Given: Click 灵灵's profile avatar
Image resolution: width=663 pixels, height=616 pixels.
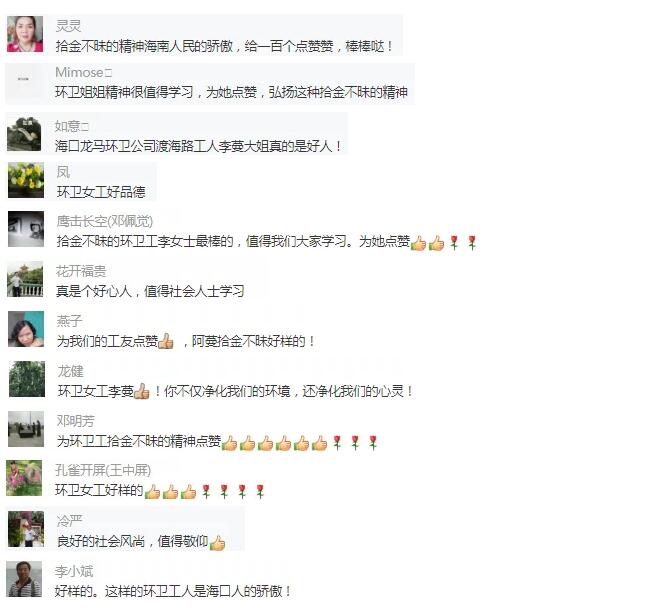Looking at the screenshot, I should [x=25, y=34].
